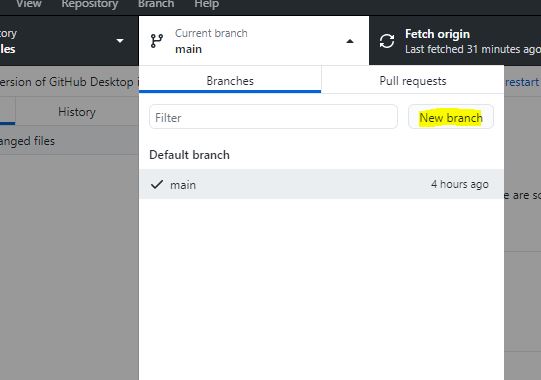
Task: Click the checkmark icon next to main
Action: [157, 185]
